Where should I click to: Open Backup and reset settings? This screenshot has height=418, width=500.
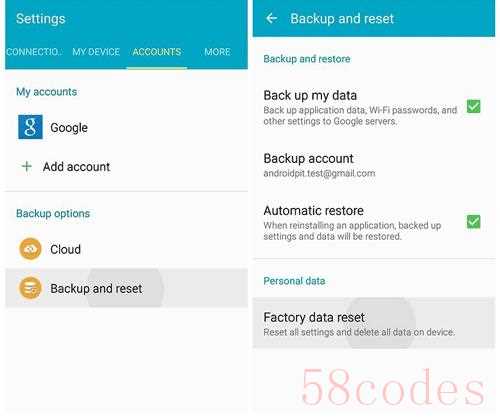click(127, 288)
